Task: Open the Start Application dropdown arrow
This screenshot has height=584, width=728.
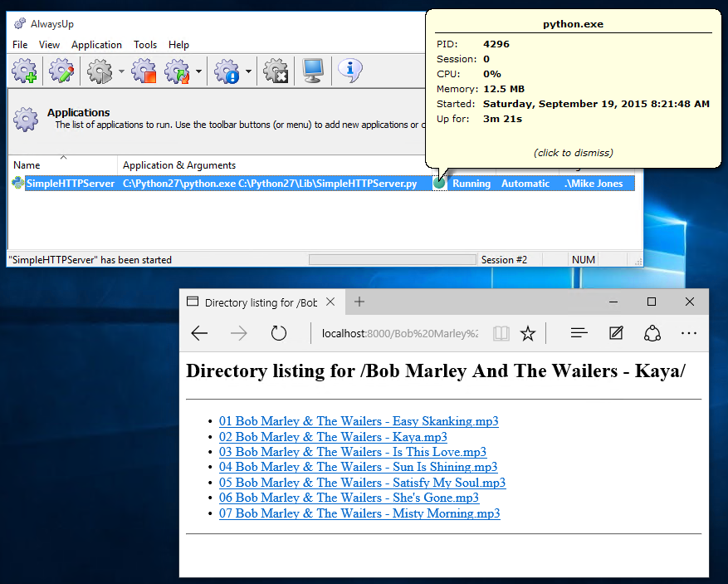Action: [x=121, y=71]
